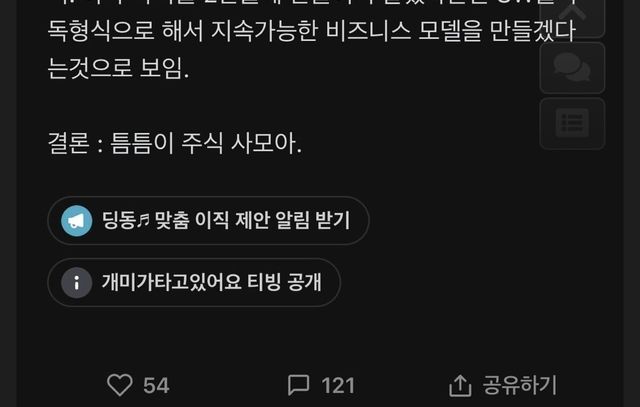Click the word 딩동 in the pill
This screenshot has width=640, height=407.
[x=119, y=220]
